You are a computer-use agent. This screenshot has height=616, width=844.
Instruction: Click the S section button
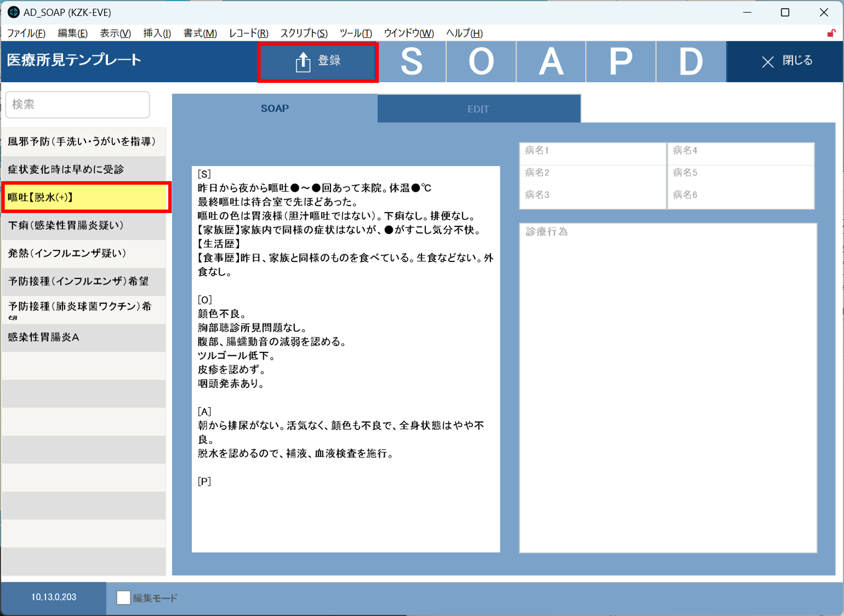pyautogui.click(x=412, y=61)
